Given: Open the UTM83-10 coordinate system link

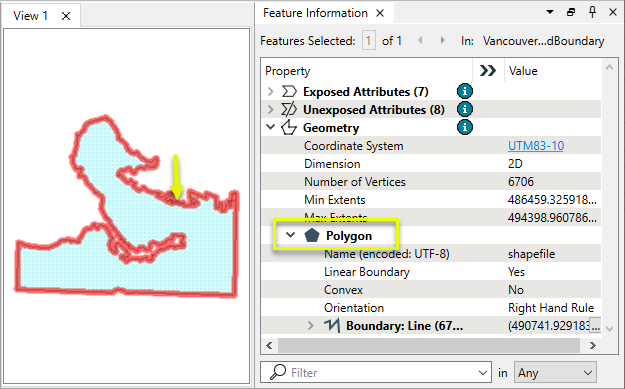Looking at the screenshot, I should pos(536,145).
